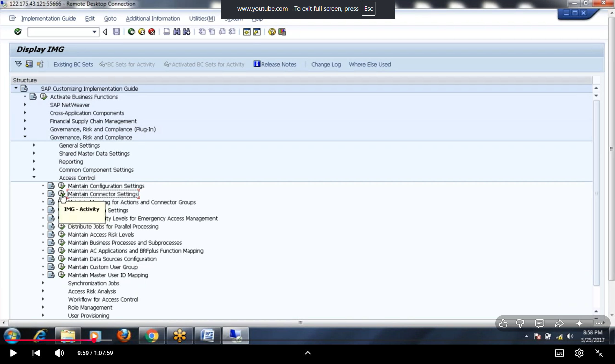Click the Where Else Used button
Screen dimensions: 615x364
tap(370, 64)
